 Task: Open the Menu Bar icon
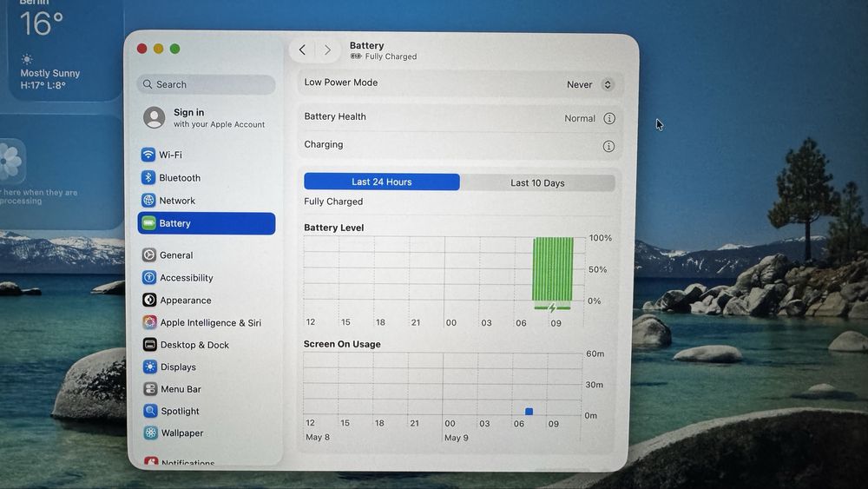pyautogui.click(x=150, y=389)
